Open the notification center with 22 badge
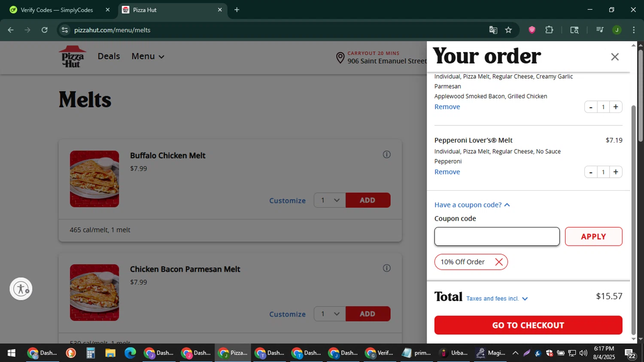This screenshot has width=644, height=362. click(x=631, y=353)
